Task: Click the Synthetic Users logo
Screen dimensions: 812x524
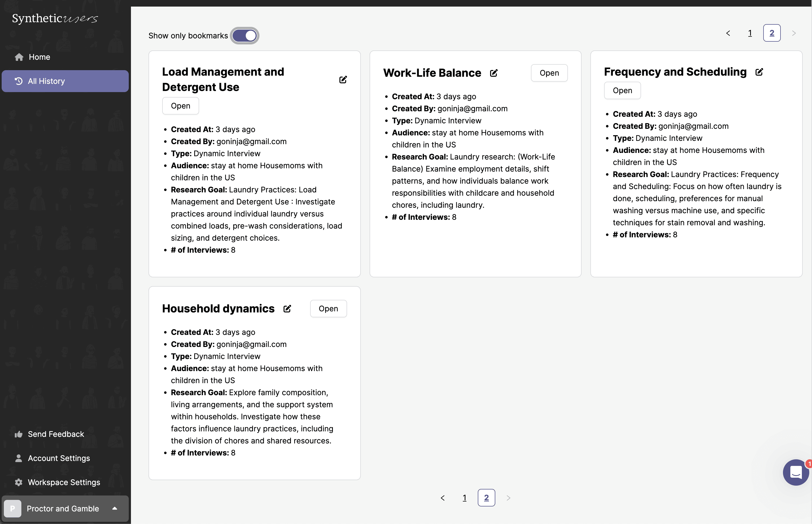Action: [x=55, y=18]
